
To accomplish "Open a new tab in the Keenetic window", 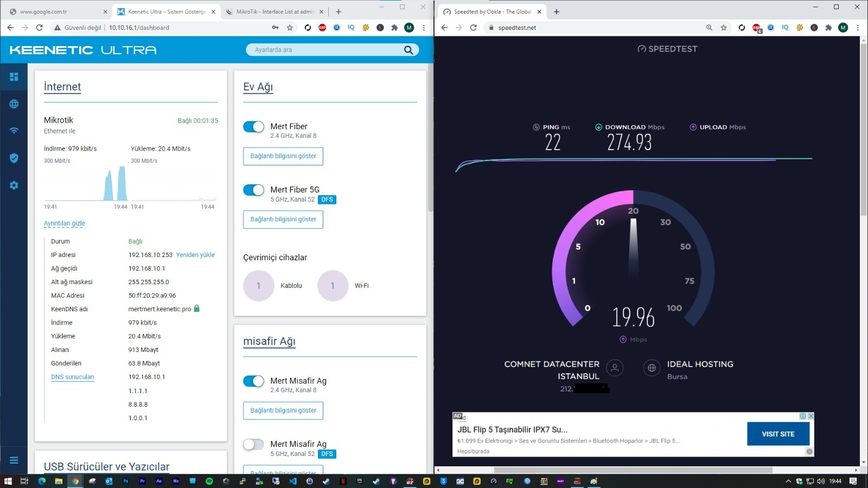I will click(339, 11).
